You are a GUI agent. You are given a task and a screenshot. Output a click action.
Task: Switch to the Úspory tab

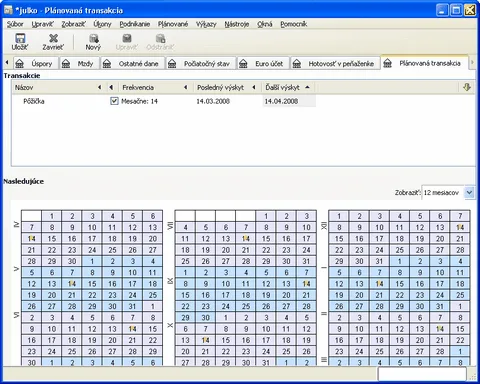point(36,63)
